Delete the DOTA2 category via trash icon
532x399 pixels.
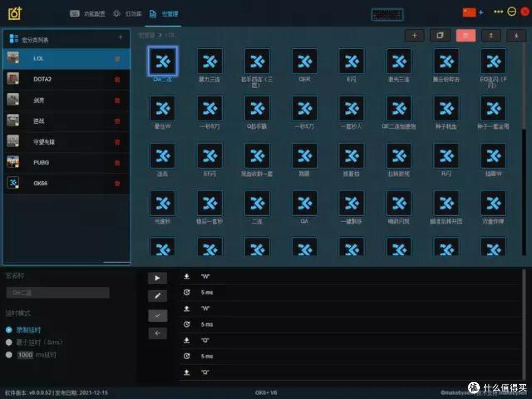[117, 80]
